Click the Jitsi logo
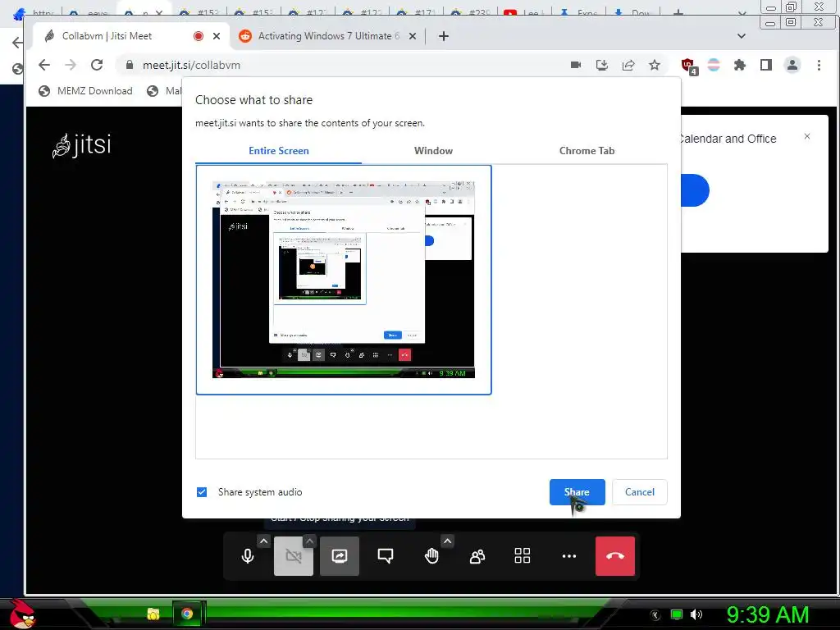This screenshot has width=840, height=630. [x=82, y=145]
